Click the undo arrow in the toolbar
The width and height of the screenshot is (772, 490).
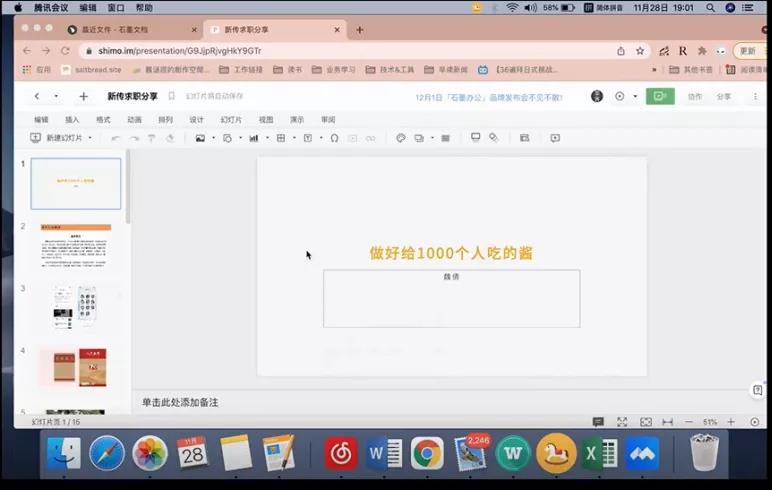116,138
